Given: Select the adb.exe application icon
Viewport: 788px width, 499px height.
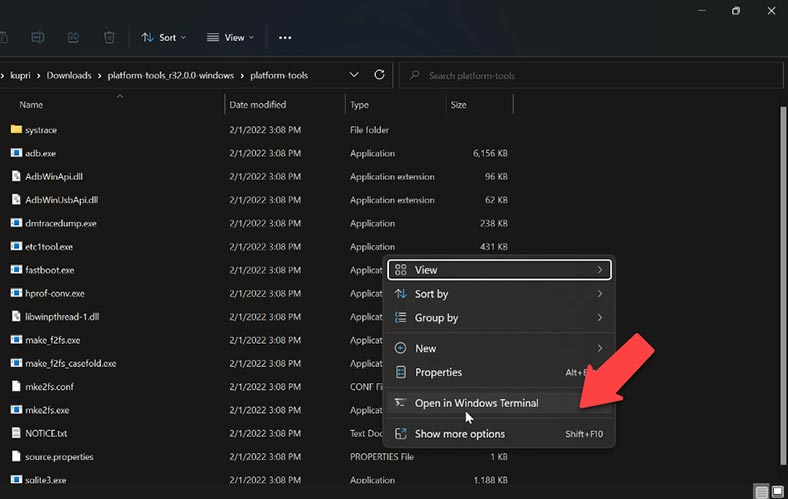Looking at the screenshot, I should click(x=16, y=152).
